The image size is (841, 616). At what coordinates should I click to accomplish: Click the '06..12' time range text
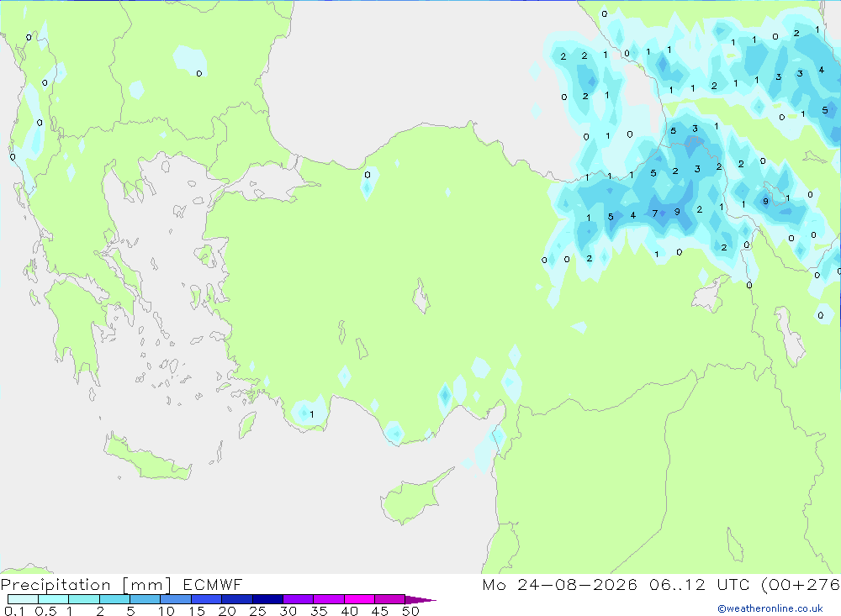677,584
